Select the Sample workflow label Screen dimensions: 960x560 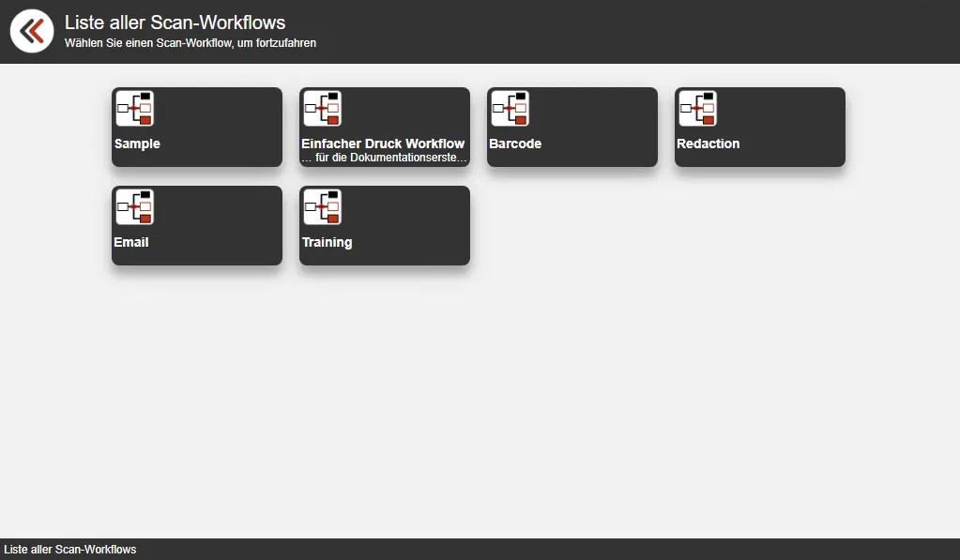(x=137, y=144)
